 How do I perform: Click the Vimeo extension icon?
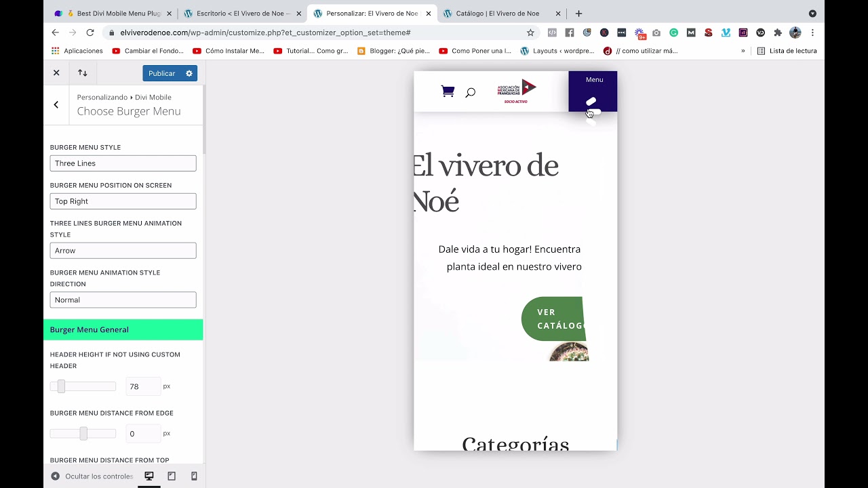[x=726, y=33]
